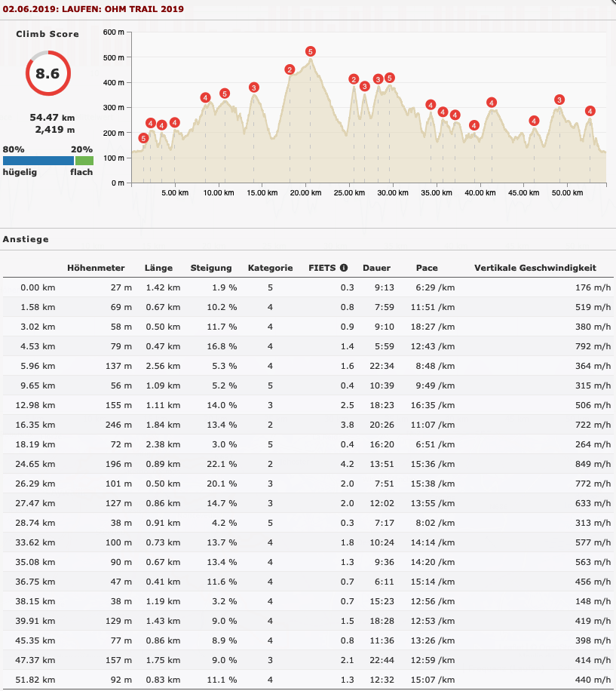Click the 4.2 FIETS value
Screen dimensions: 616x691
pos(347,464)
